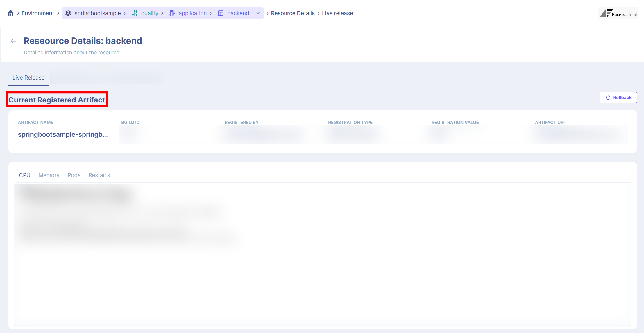This screenshot has height=333, width=644.
Task: Switch to the Memory tab
Action: 49,175
